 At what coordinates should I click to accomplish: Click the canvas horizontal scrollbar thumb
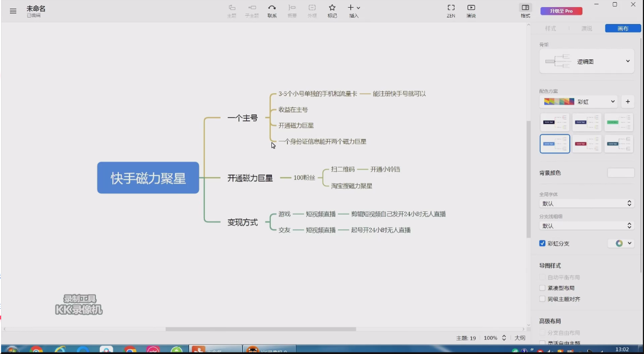260,329
